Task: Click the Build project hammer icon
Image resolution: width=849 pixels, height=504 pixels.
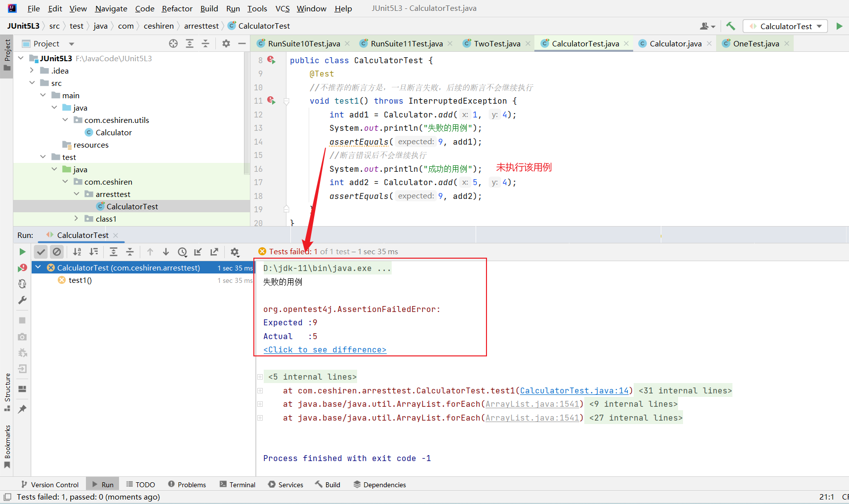Action: pyautogui.click(x=730, y=26)
